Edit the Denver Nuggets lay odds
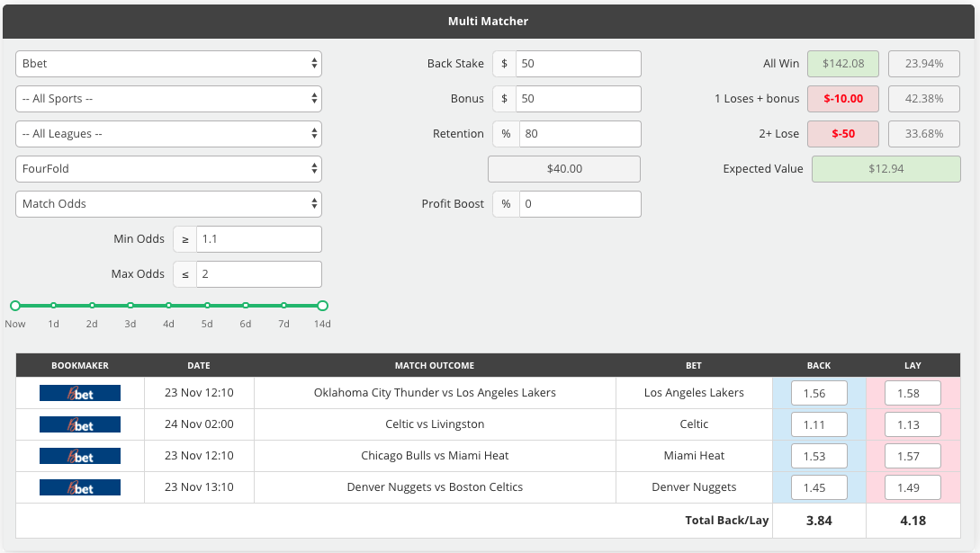Image resolution: width=980 pixels, height=553 pixels. tap(912, 486)
